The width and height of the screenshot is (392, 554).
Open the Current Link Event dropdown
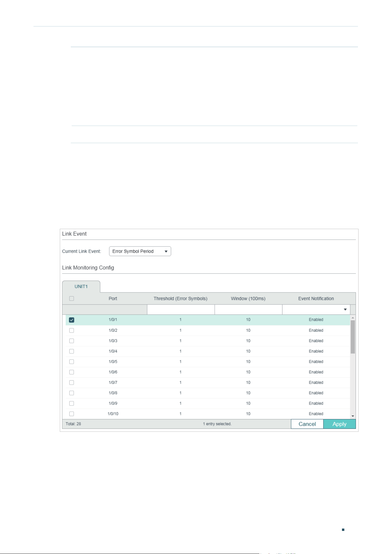140,251
